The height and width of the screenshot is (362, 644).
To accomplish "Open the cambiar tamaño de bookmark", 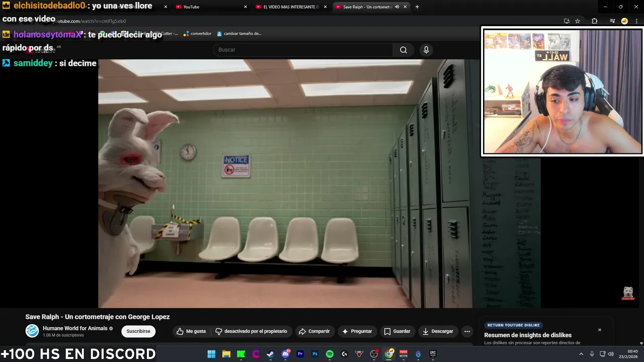I will coord(239,34).
